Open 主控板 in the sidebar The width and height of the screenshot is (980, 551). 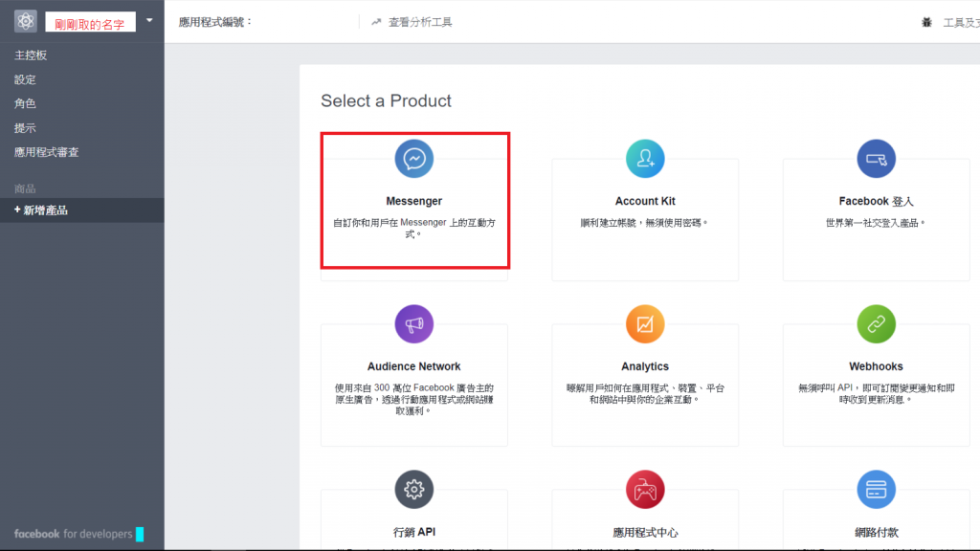click(x=31, y=55)
